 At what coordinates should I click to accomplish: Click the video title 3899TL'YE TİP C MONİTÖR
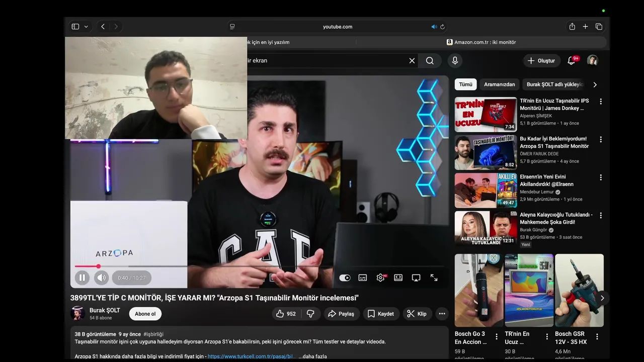214,298
